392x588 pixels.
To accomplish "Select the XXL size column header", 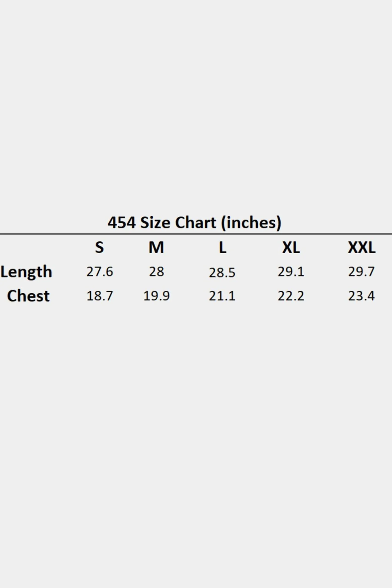I will [x=362, y=247].
